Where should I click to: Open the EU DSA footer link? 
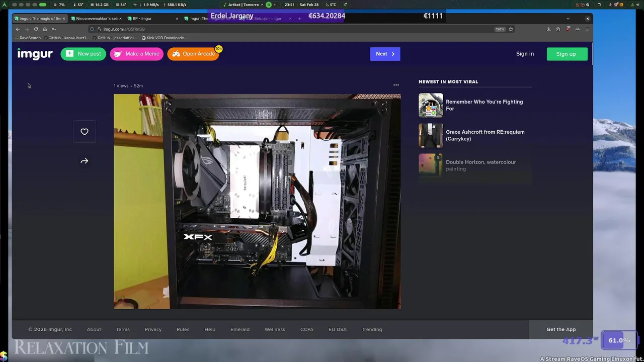(x=338, y=329)
